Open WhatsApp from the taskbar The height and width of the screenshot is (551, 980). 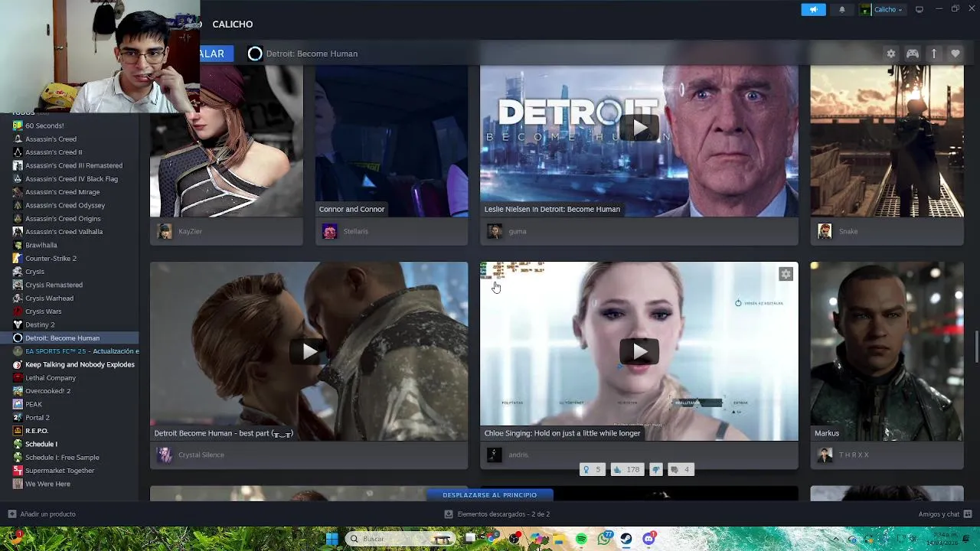(x=604, y=539)
